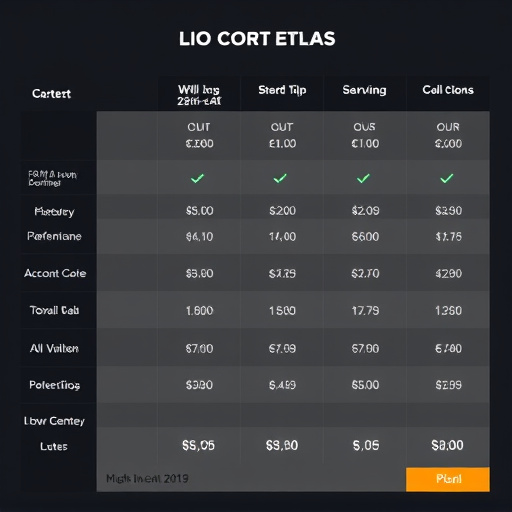
Task: Select the Cartert header label
Action: tap(51, 94)
